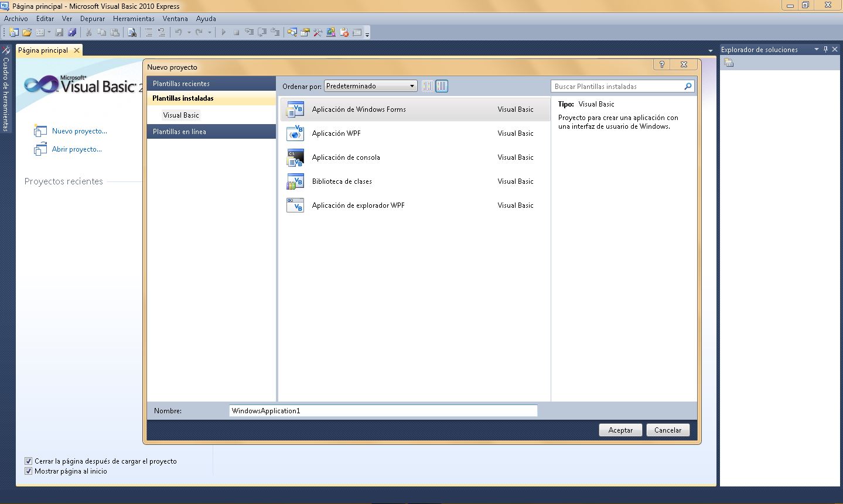843x504 pixels.
Task: Select Plantillas recientes section
Action: pyautogui.click(x=211, y=84)
